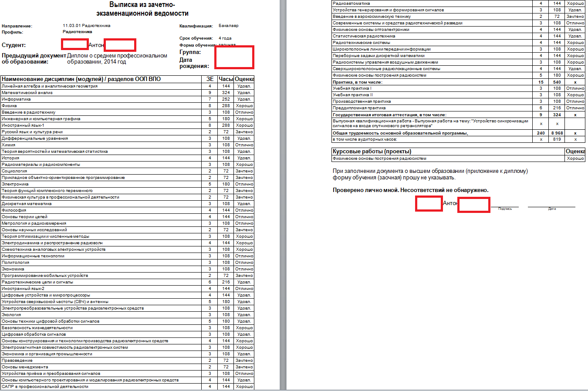Select the "Основы теории цепей" row
The image size is (588, 391).
click(x=127, y=217)
